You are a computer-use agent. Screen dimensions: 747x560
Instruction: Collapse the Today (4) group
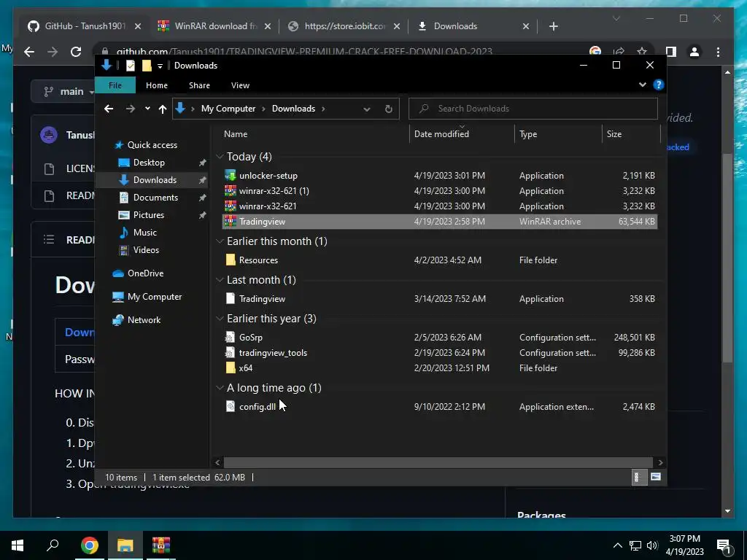(x=220, y=156)
